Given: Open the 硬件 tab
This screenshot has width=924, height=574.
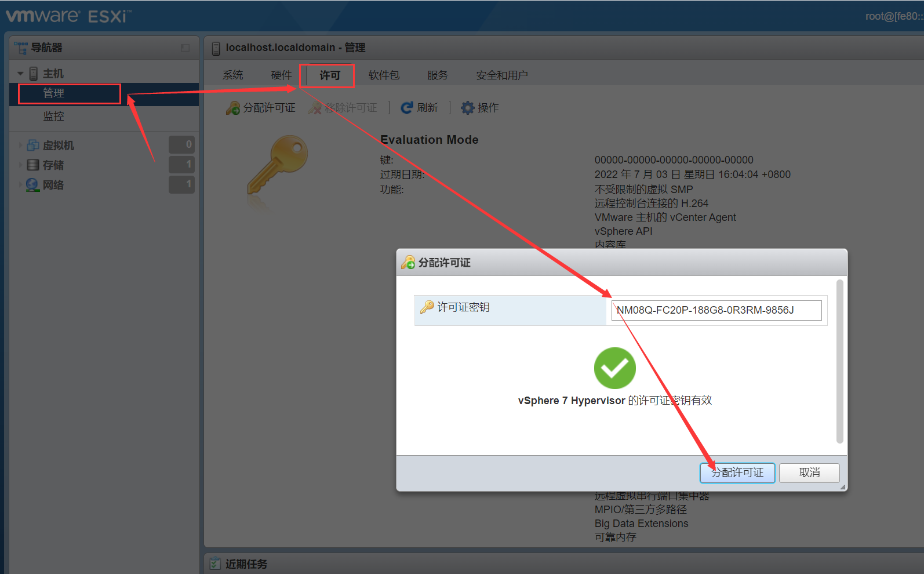Looking at the screenshot, I should click(x=281, y=75).
